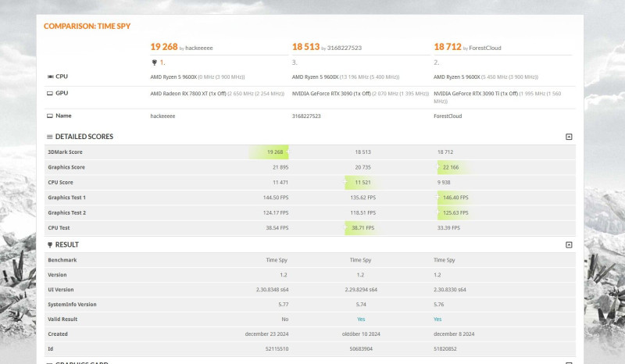The height and width of the screenshot is (364, 625).
Task: Open score 18 513 result
Action: click(305, 47)
